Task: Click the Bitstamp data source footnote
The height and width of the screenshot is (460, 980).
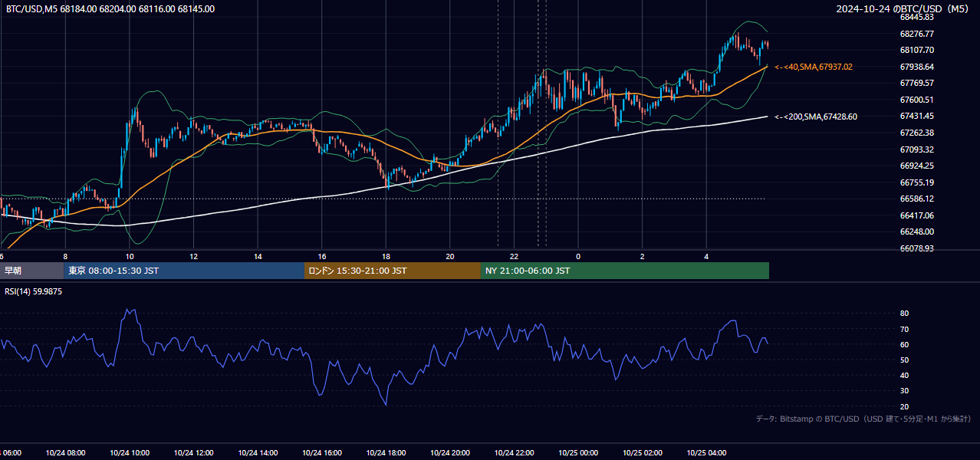Action: (863, 419)
